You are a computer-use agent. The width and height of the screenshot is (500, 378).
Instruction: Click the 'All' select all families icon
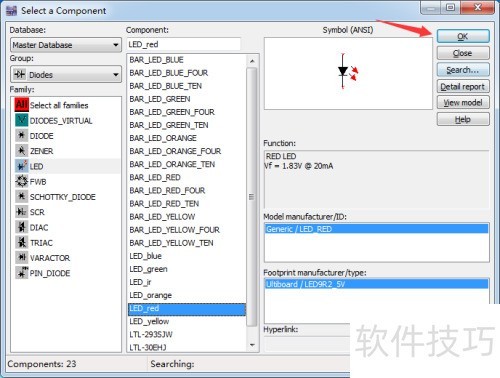click(x=22, y=105)
